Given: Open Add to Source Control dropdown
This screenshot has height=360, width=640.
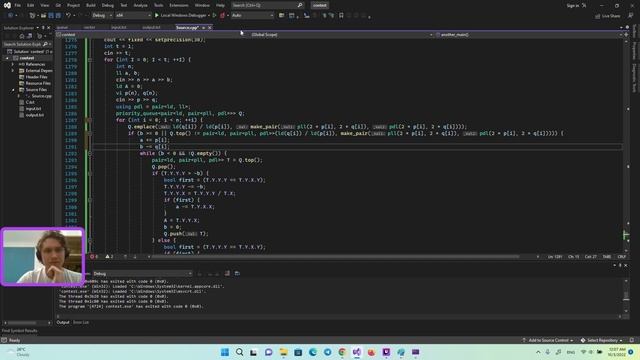Looking at the screenshot, I should (x=547, y=340).
